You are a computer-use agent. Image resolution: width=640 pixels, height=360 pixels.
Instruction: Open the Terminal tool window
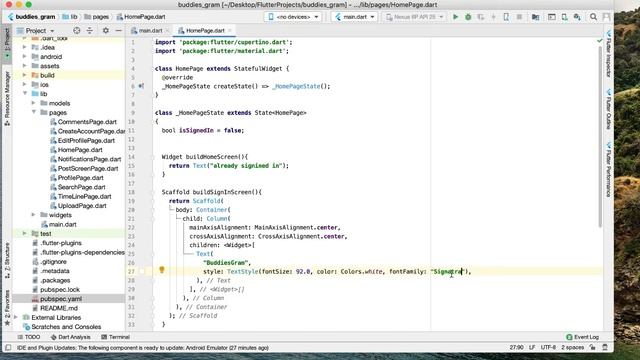pos(115,337)
